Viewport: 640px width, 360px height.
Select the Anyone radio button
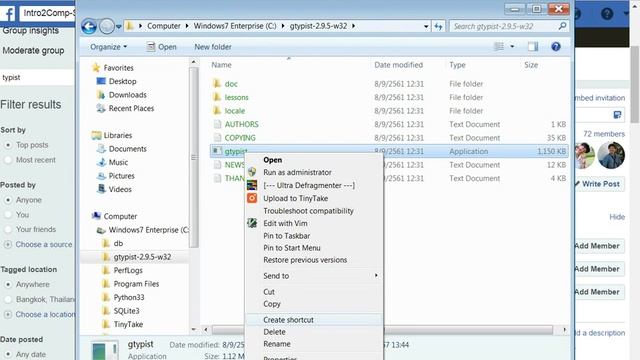tap(8, 200)
